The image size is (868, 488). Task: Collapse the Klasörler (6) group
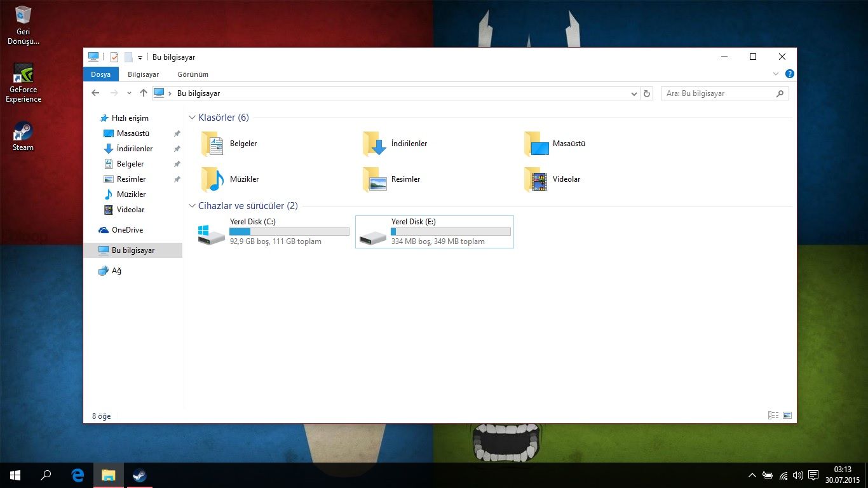(192, 118)
